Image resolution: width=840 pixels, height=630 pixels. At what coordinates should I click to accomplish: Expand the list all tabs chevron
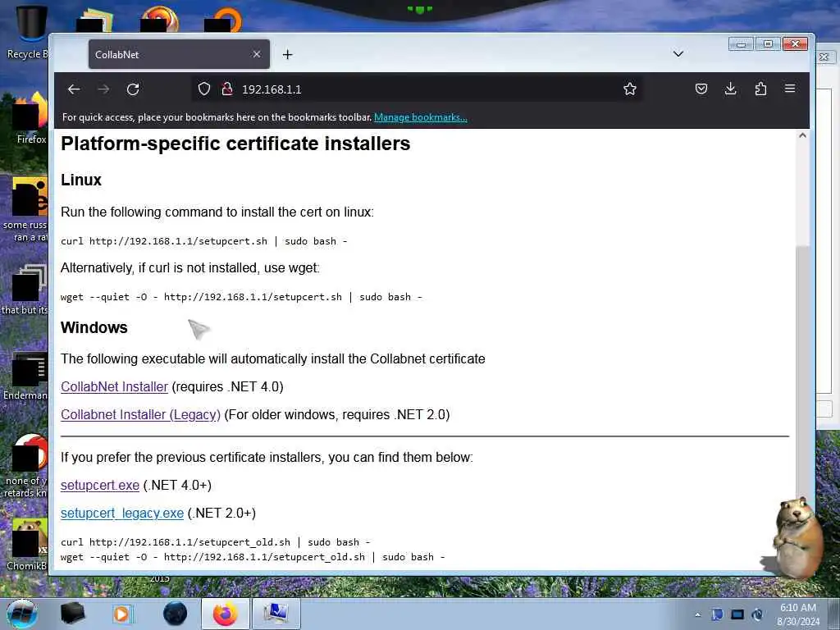coord(678,54)
